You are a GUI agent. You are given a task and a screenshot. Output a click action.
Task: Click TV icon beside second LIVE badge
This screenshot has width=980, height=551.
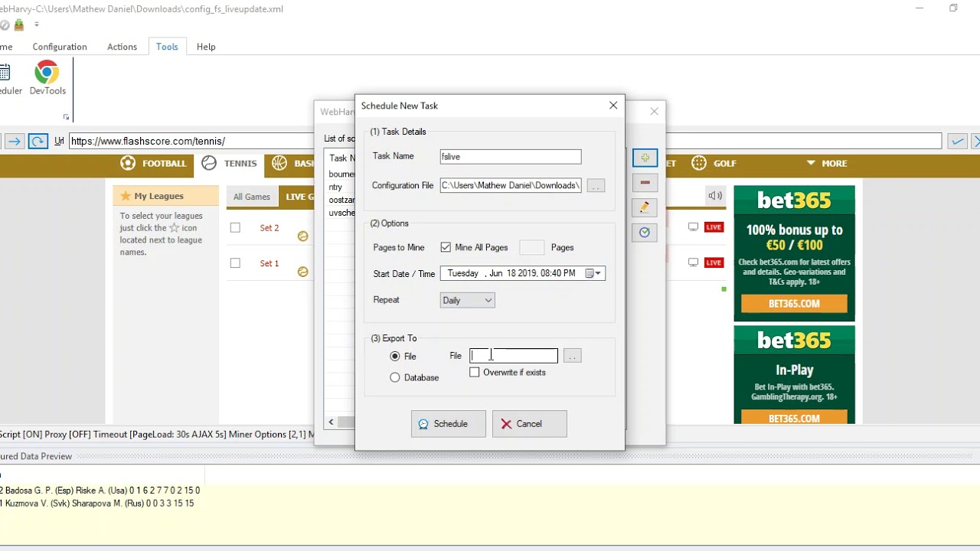click(693, 262)
